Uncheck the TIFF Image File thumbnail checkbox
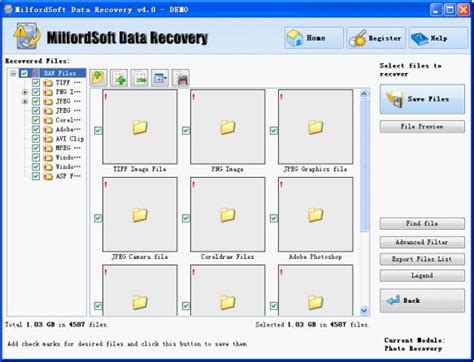This screenshot has height=362, width=474. coord(98,130)
